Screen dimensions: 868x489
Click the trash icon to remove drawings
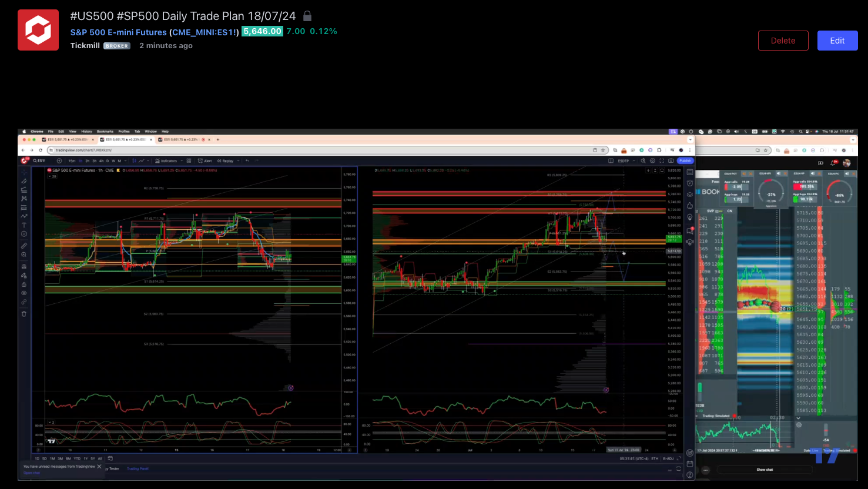pyautogui.click(x=24, y=313)
